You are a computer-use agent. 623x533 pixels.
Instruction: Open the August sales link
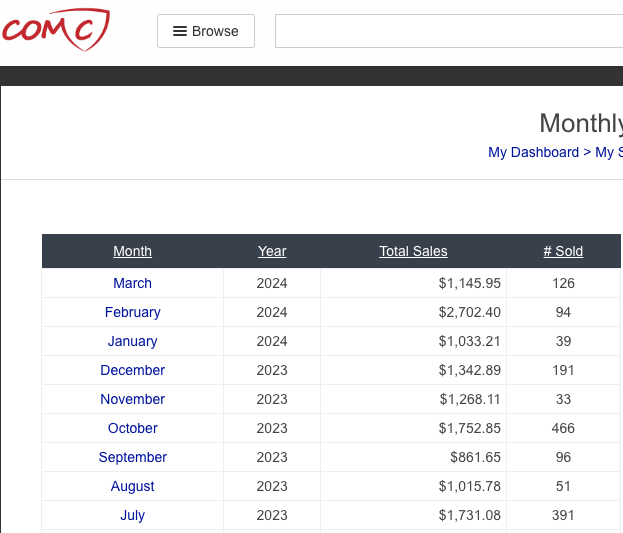point(132,486)
